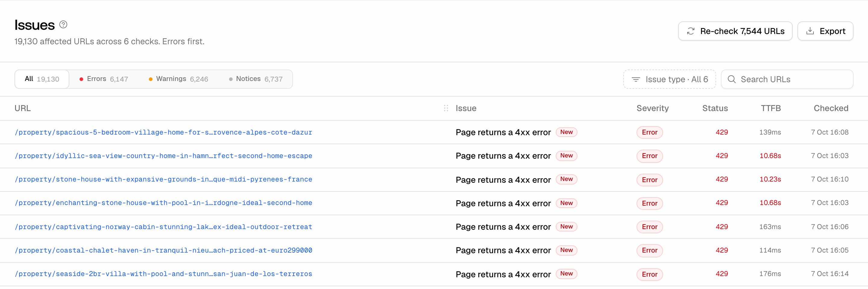The image size is (868, 289).
Task: Click the Error badge in the captivating-norway-cabin row
Action: [x=650, y=227]
